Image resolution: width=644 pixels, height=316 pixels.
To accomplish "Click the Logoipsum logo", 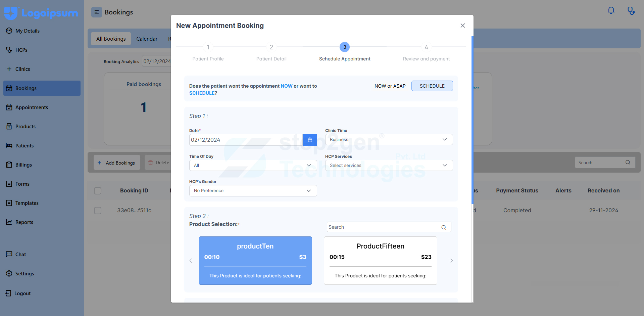I will tap(41, 13).
